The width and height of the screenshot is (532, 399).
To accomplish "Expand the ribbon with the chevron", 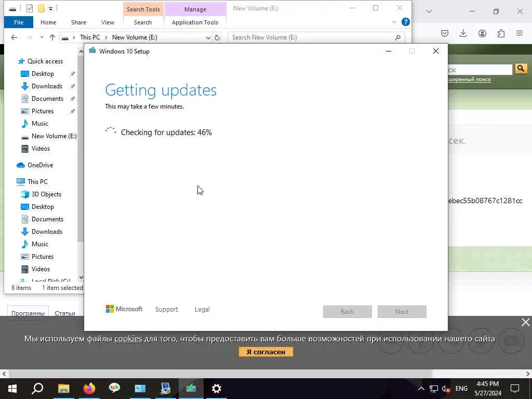I will [394, 22].
